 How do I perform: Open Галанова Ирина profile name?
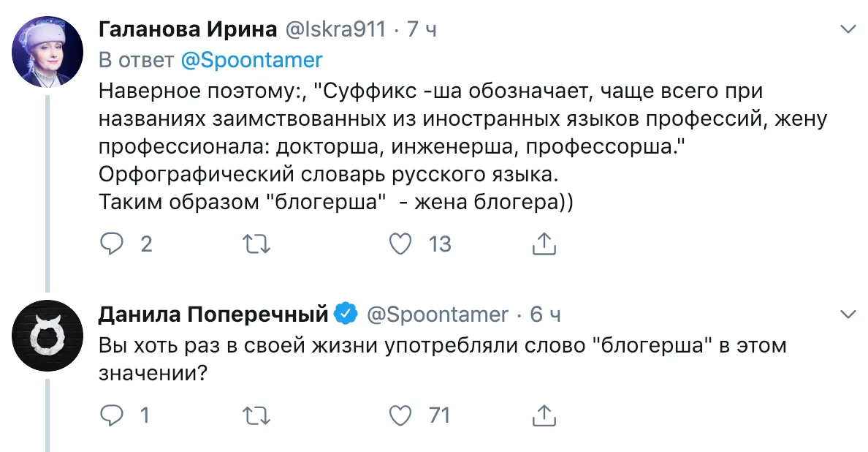(x=188, y=30)
